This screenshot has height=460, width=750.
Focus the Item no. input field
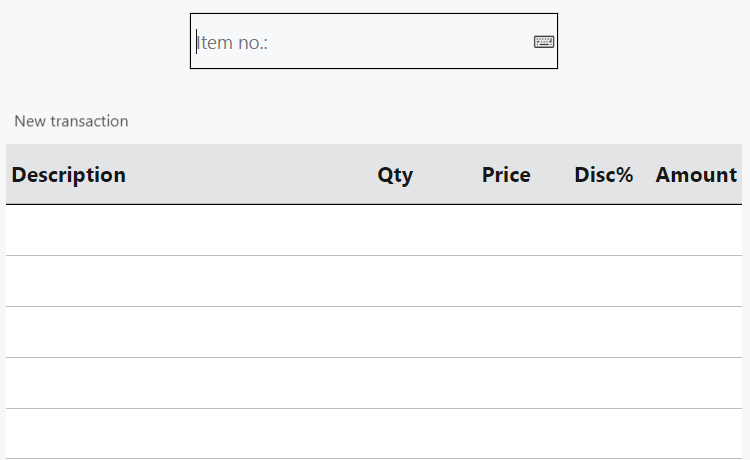360,42
